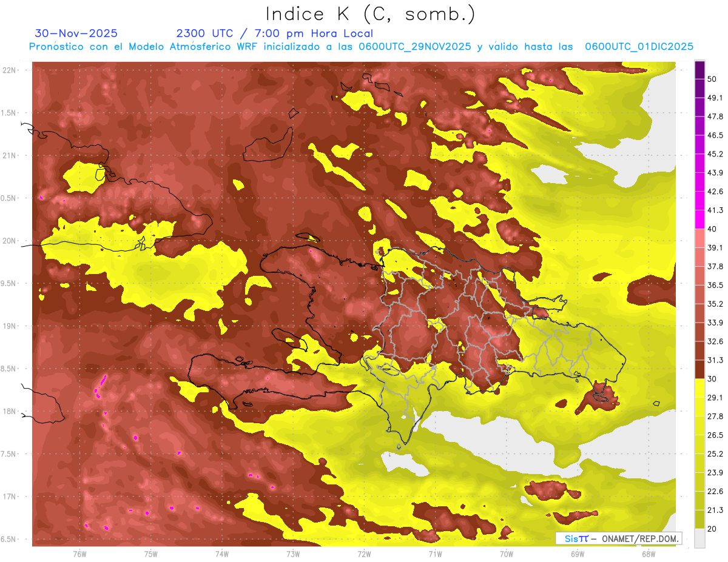Click the colorbar label '49.1'
This screenshot has height=562, width=728.
(715, 98)
